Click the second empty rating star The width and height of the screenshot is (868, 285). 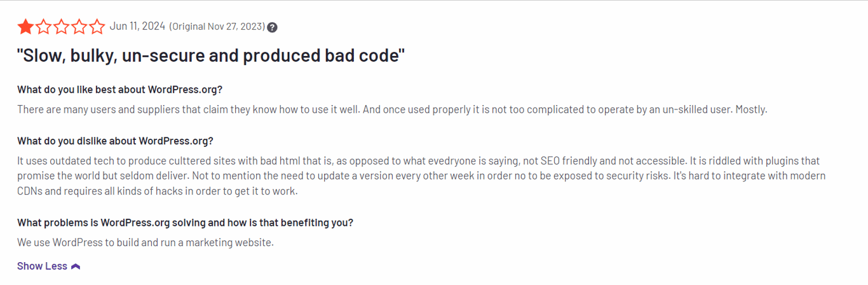[x=43, y=27]
